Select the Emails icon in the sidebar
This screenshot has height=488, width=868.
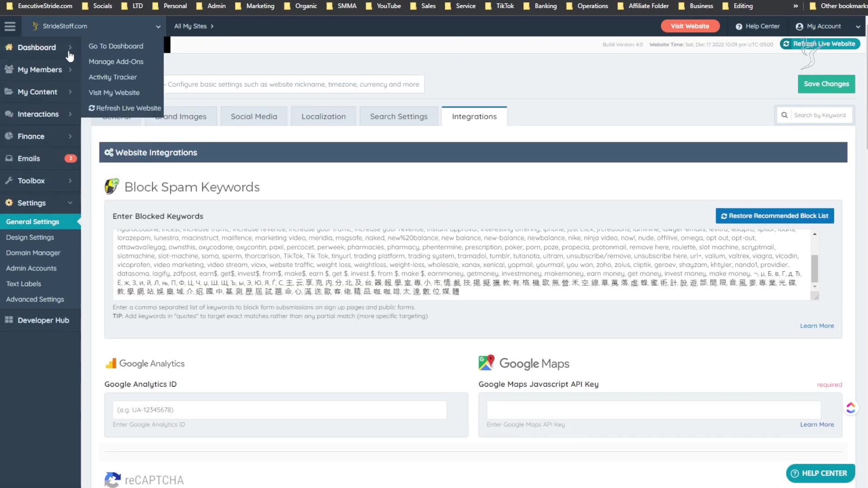coord(9,158)
